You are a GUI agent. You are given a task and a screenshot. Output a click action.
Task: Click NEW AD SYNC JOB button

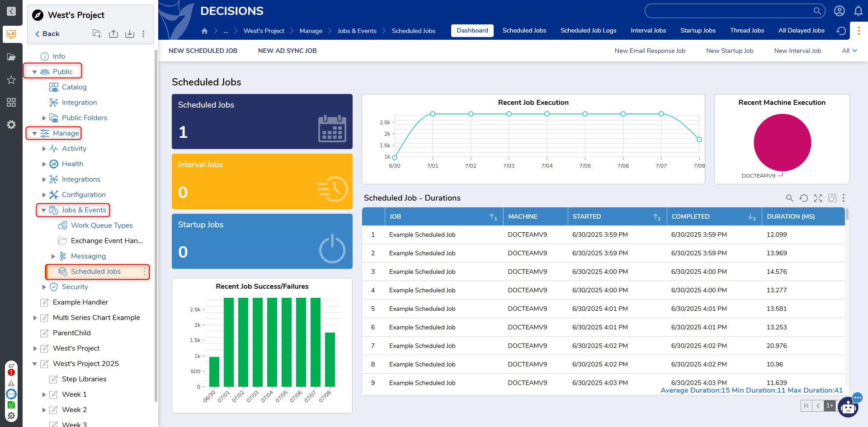coord(288,51)
